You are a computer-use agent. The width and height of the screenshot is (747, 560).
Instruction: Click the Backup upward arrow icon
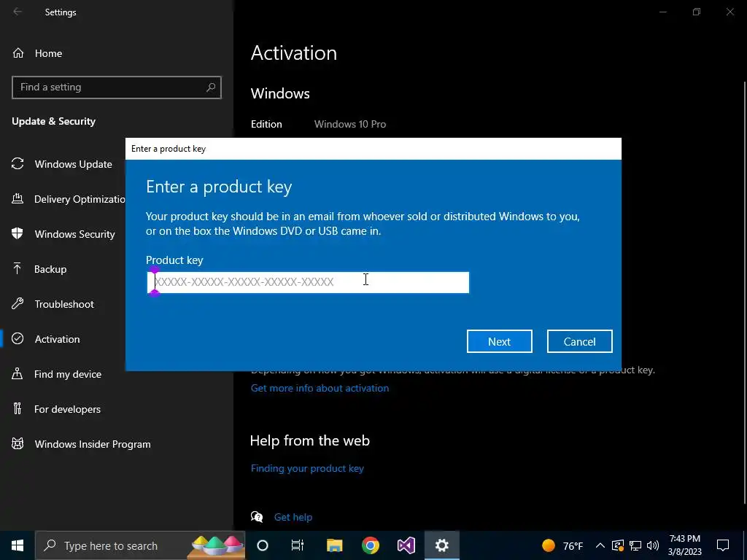18,268
